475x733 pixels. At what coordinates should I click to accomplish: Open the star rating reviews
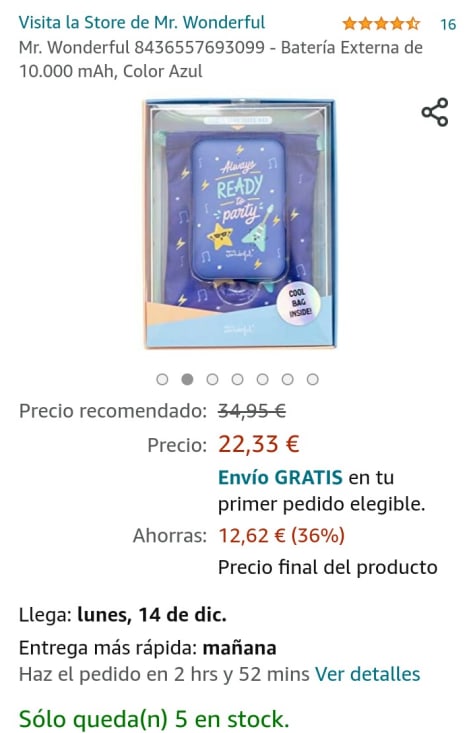[381, 23]
